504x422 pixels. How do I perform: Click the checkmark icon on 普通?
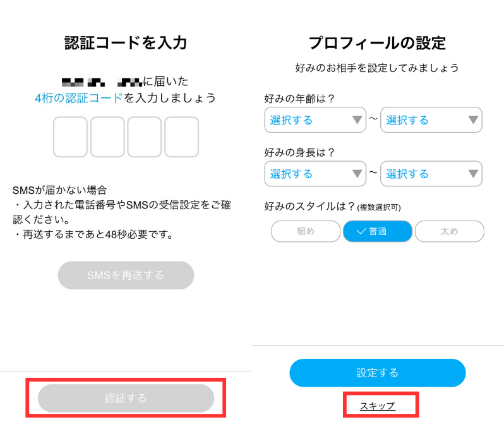pyautogui.click(x=361, y=232)
